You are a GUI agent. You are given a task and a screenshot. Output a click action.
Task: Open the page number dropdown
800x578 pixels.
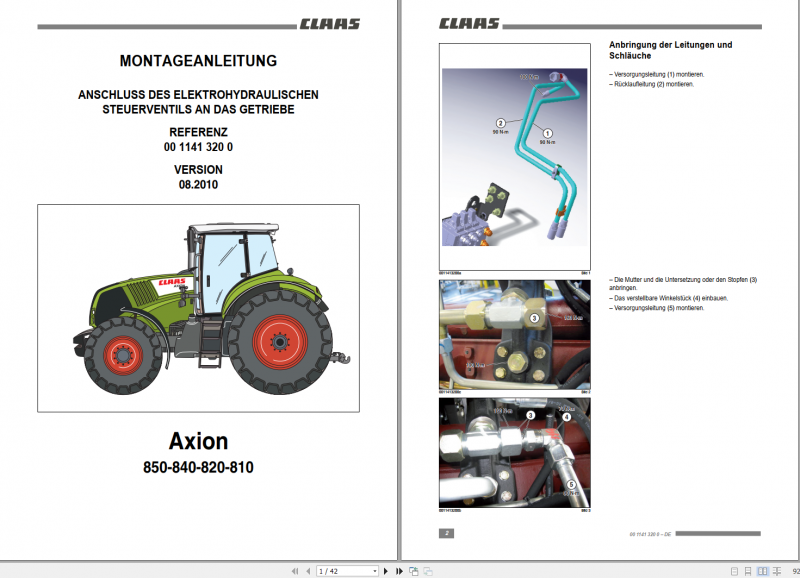[x=375, y=571]
